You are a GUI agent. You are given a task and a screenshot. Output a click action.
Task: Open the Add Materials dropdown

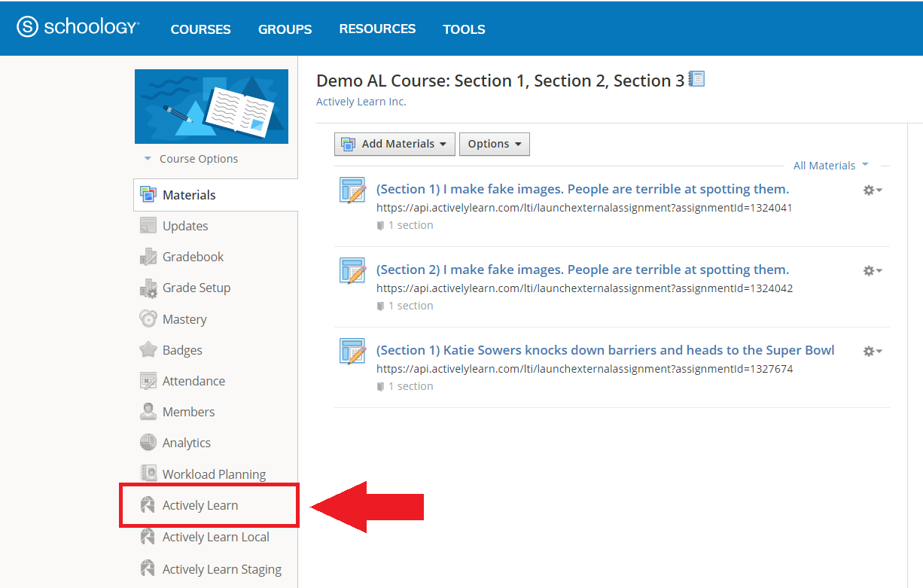coord(394,144)
